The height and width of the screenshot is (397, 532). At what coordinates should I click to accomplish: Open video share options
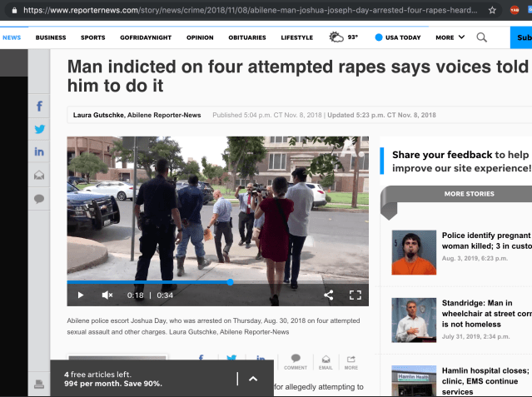point(328,295)
